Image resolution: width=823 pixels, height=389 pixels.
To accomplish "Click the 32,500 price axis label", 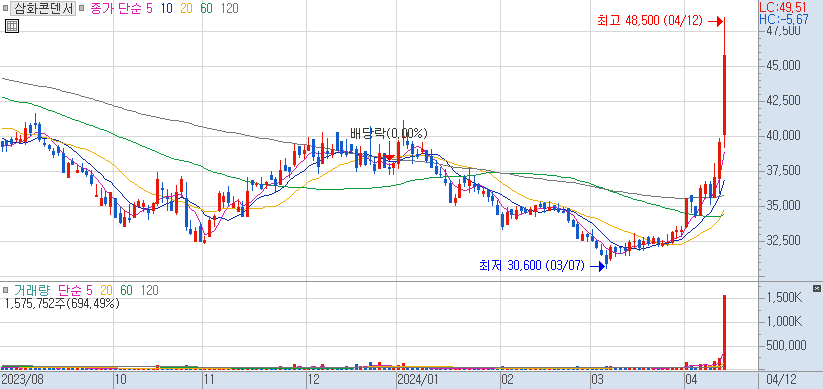I will [x=783, y=240].
